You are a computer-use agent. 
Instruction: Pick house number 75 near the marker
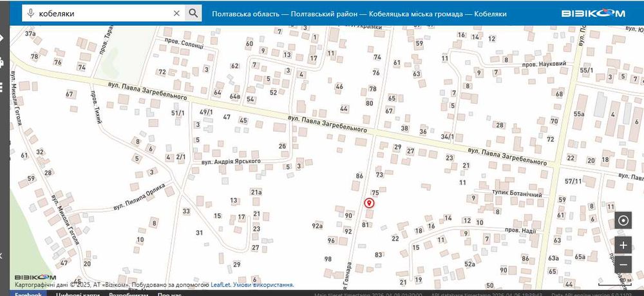[x=375, y=192]
